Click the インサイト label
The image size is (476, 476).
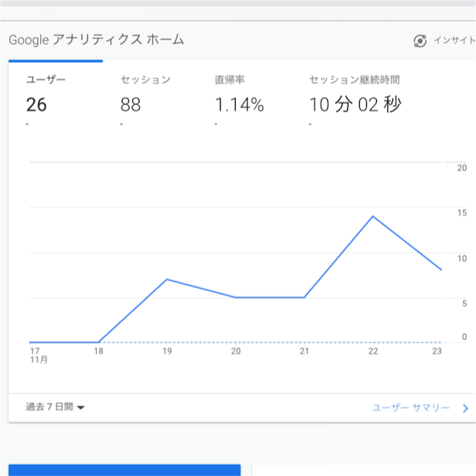tap(455, 40)
